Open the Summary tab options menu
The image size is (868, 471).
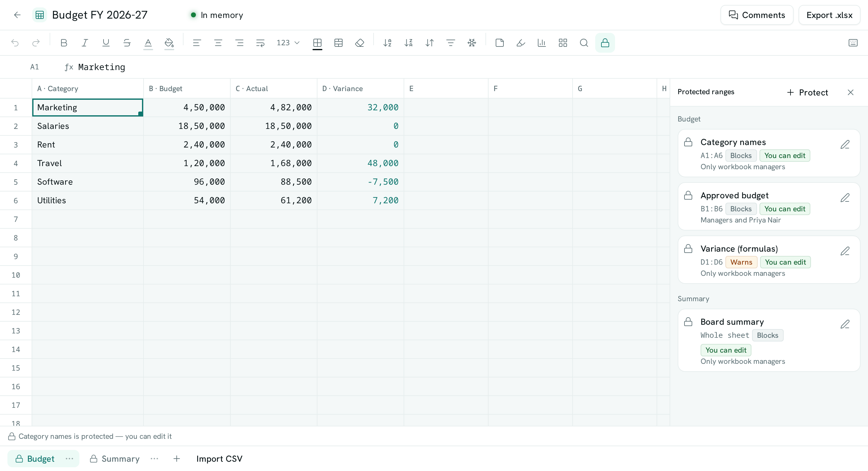coord(154,459)
